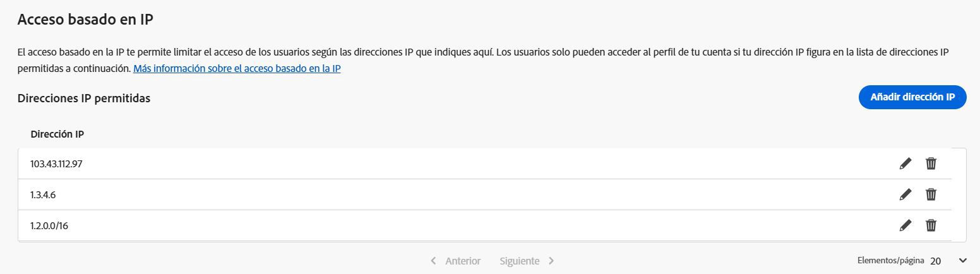
Task: Click the Direcciones IP permitidas subheading
Action: 84,98
